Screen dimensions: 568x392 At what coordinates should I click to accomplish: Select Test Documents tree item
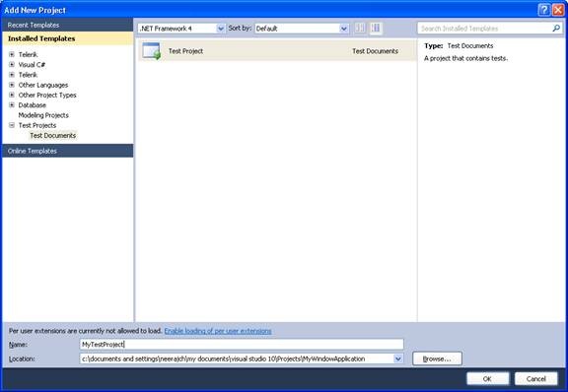click(x=53, y=135)
